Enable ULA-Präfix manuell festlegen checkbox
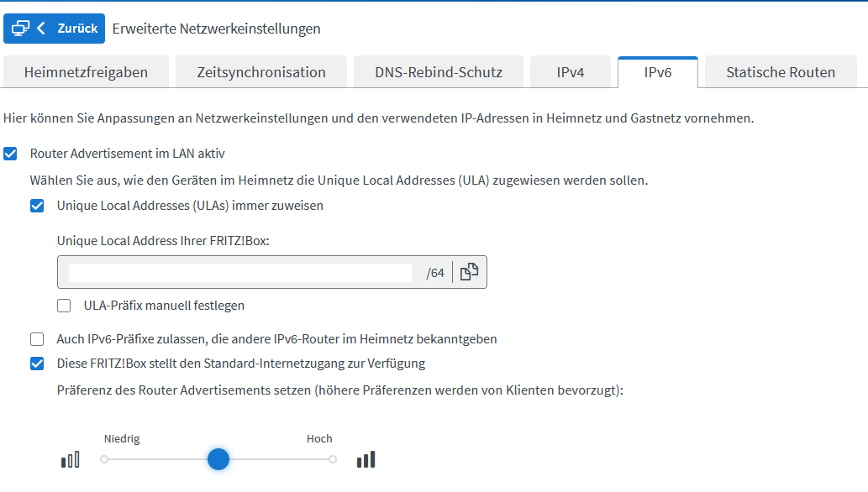Viewport: 868px width, 492px height. (x=64, y=306)
